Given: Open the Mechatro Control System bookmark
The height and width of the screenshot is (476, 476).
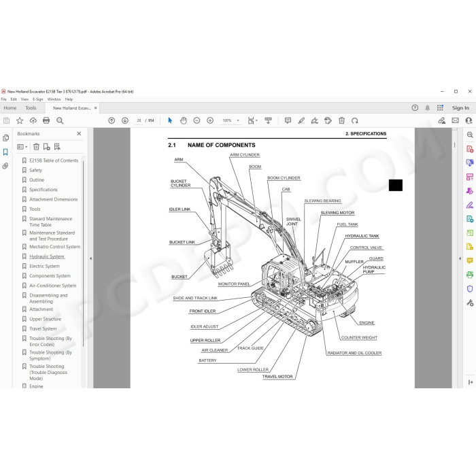Looking at the screenshot, I should pyautogui.click(x=55, y=247).
